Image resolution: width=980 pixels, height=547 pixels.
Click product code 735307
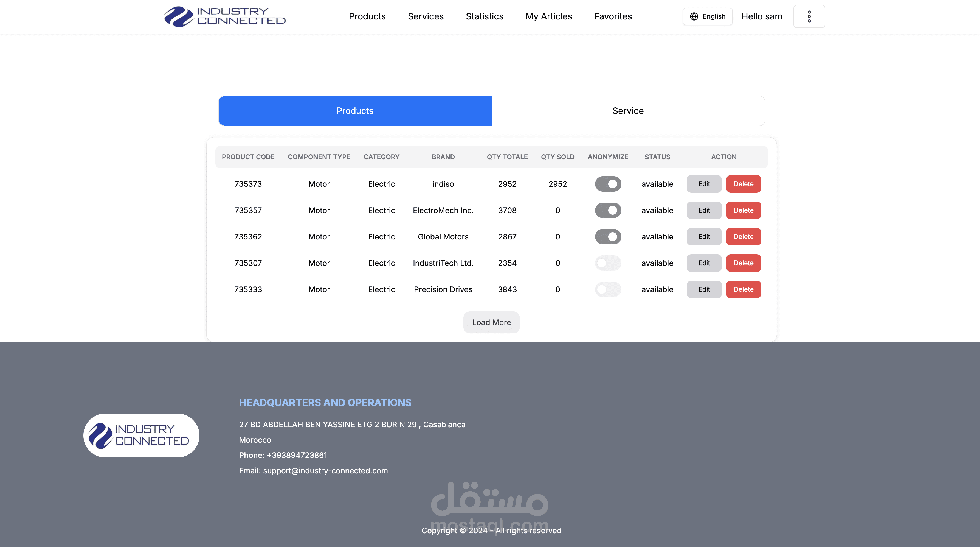pos(248,263)
